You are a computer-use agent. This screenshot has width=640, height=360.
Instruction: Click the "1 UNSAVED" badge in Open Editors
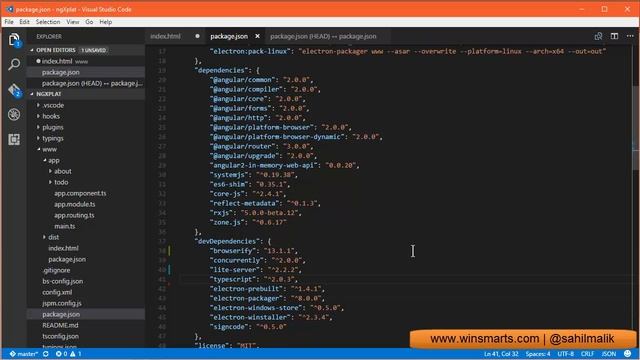[93, 50]
